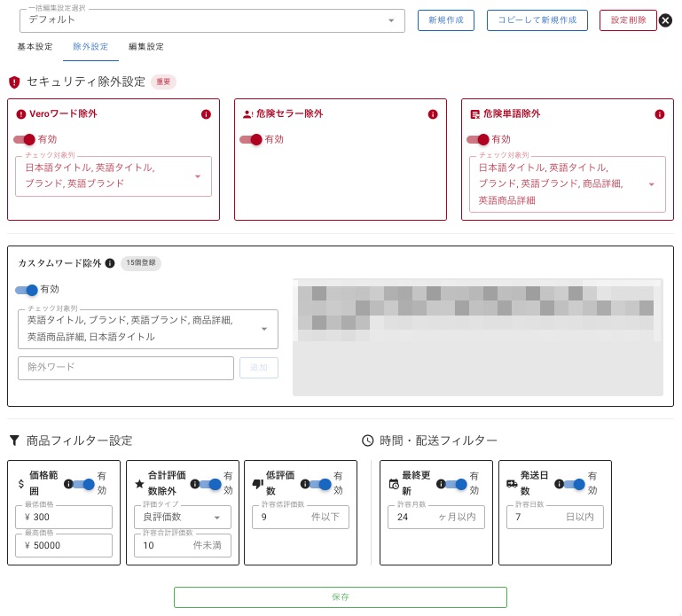Click info icon on 危険単語除外 card
The height and width of the screenshot is (616, 682).
click(x=660, y=114)
